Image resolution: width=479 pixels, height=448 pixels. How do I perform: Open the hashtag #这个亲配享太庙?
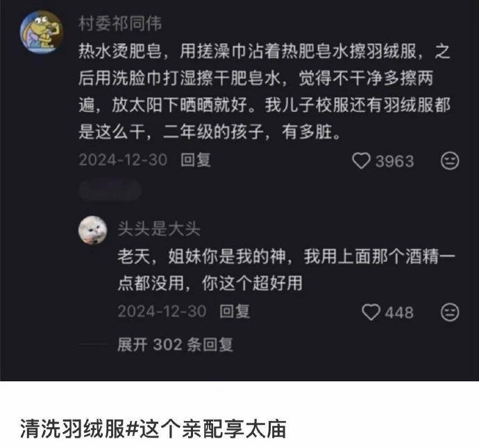coord(206,429)
